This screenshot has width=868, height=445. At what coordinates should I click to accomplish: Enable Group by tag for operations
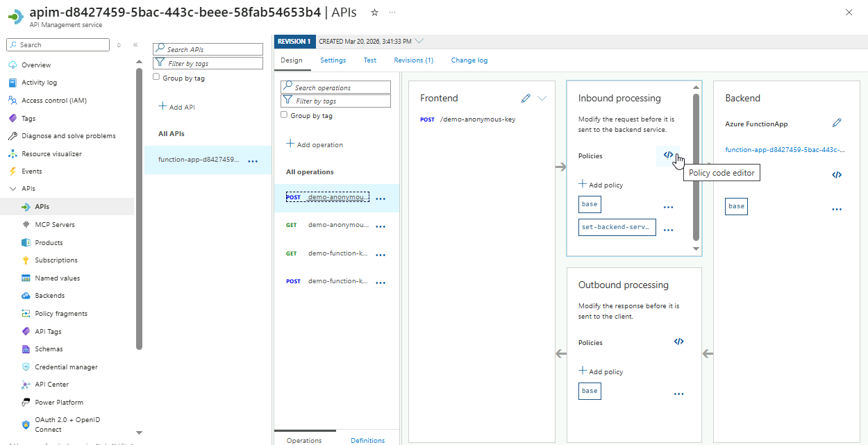(x=284, y=115)
